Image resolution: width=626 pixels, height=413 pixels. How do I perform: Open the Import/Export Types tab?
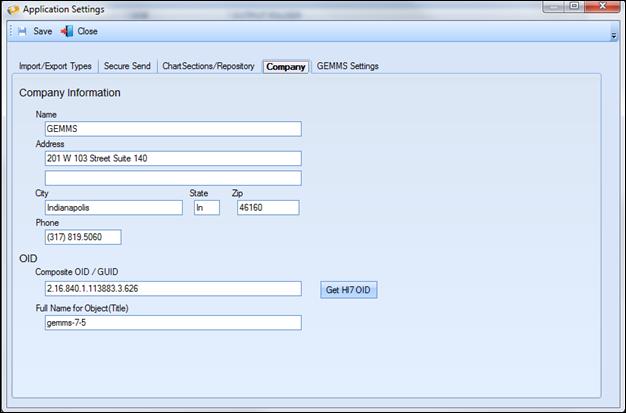coord(55,66)
